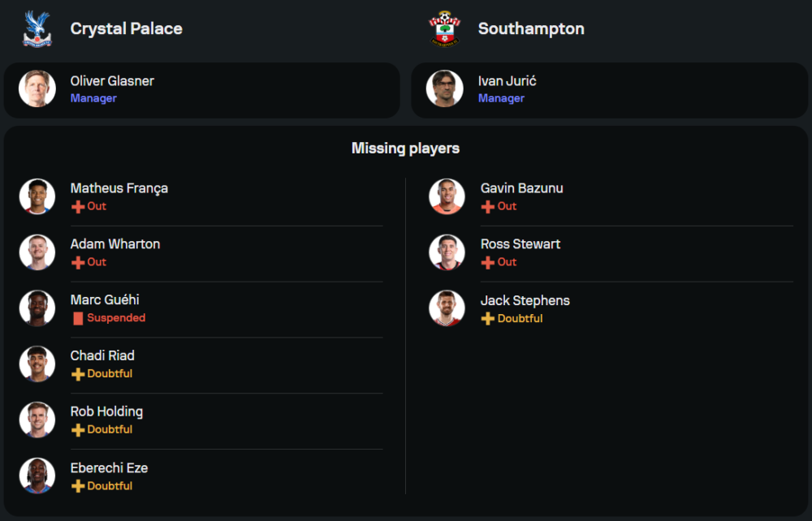Click the Southampton club crest
812x521 pixels.
pos(444,28)
